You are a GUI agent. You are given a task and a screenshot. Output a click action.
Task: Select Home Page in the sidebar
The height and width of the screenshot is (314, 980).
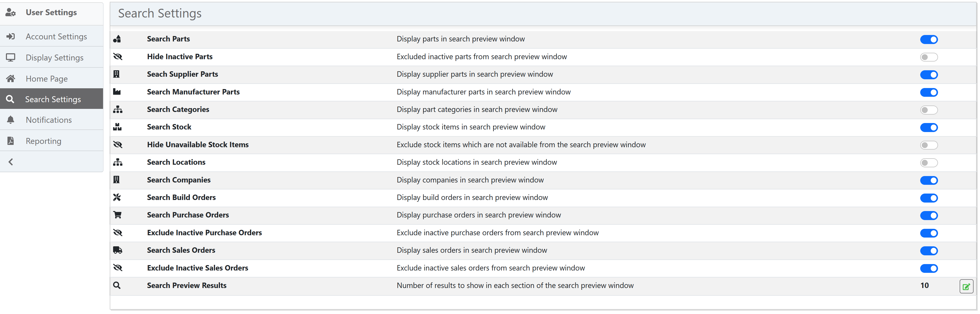46,79
